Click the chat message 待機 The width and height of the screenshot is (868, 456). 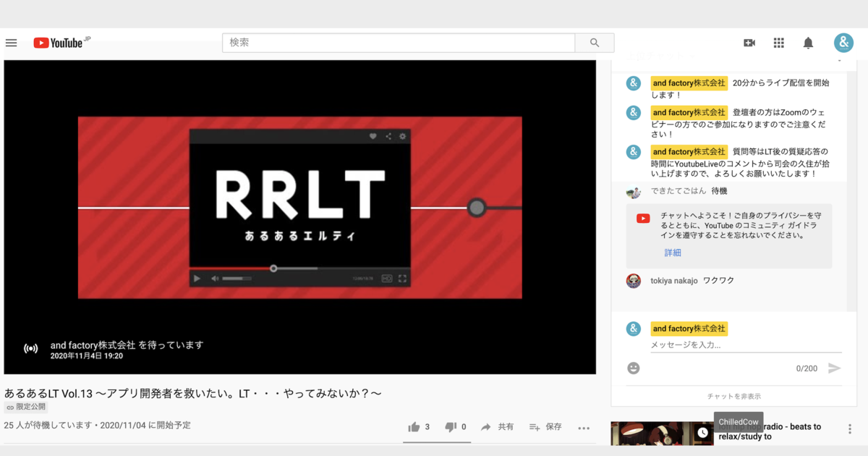(x=719, y=191)
